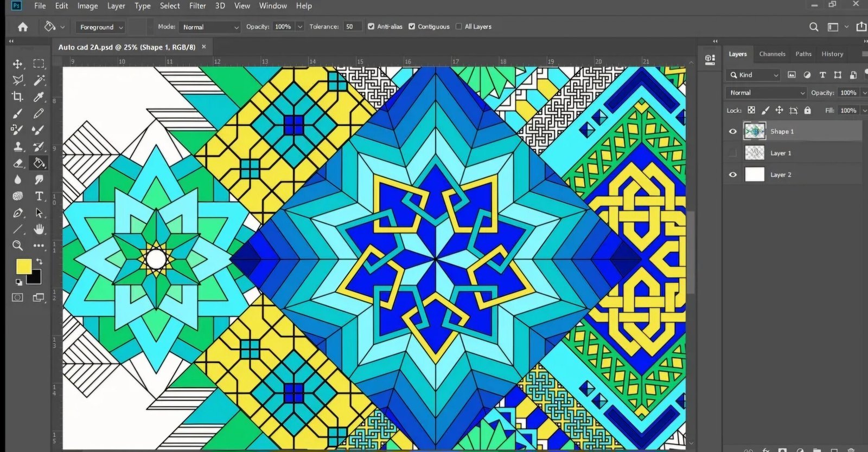Screen dimensions: 868x452
Task: Filter for type layers
Action: coord(822,75)
